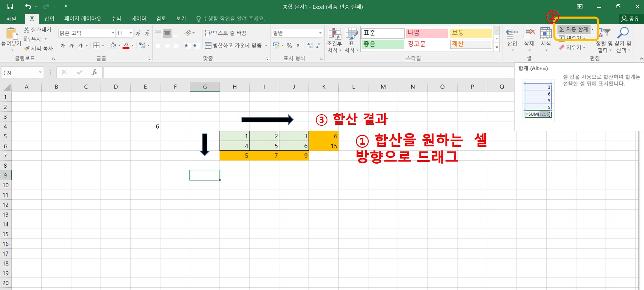Click the Undo arrow icon

[x=28, y=6]
